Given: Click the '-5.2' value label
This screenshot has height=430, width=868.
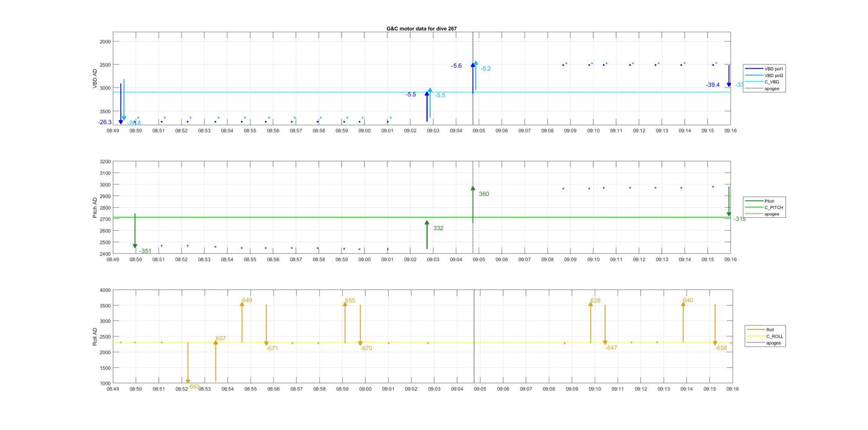Looking at the screenshot, I should (485, 68).
